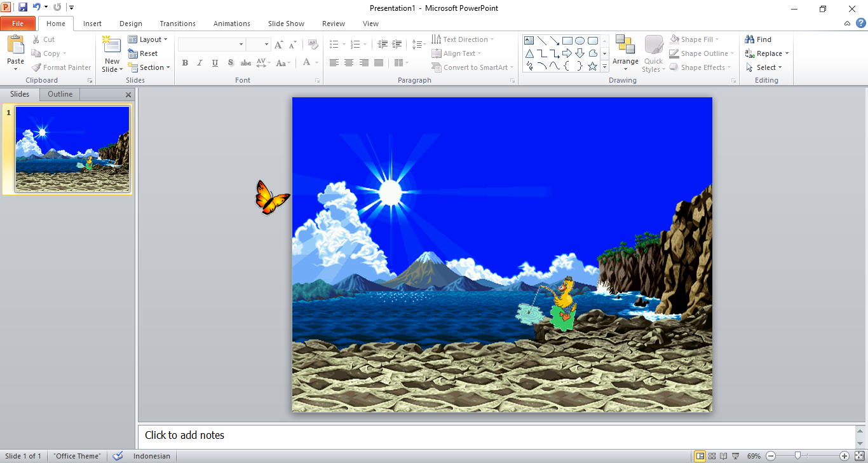The width and height of the screenshot is (868, 463).
Task: Switch to the Transitions ribbon tab
Action: click(177, 24)
